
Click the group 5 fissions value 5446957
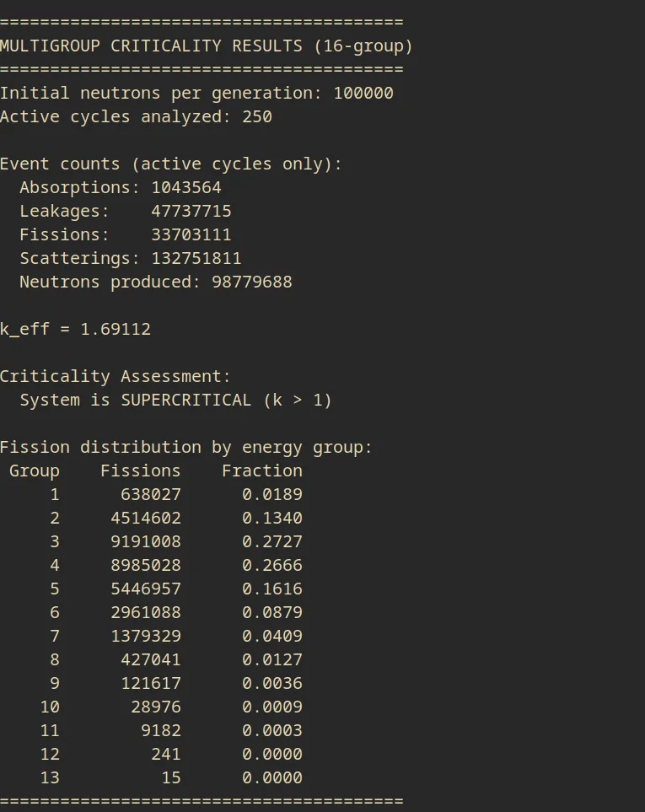(x=146, y=589)
